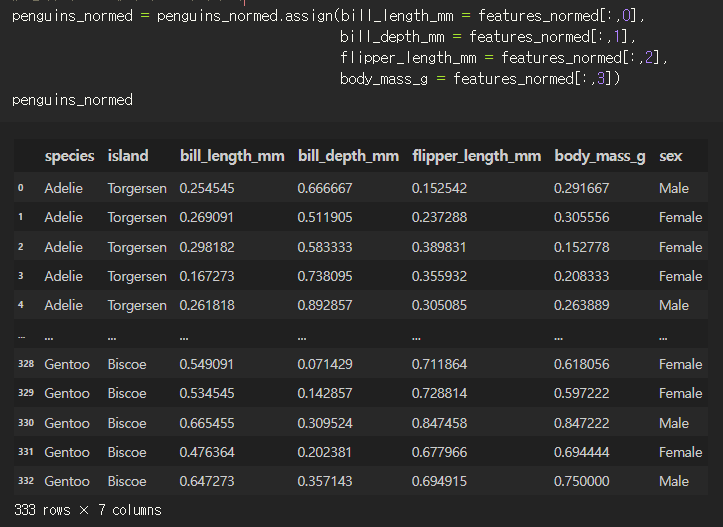Select cell value 0.694915
723x527 pixels.
pyautogui.click(x=439, y=481)
